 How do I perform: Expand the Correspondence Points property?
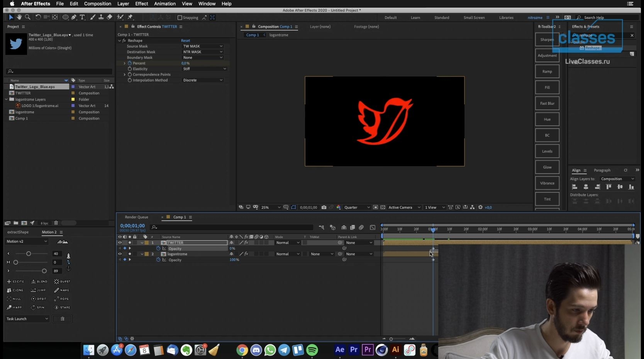click(124, 74)
